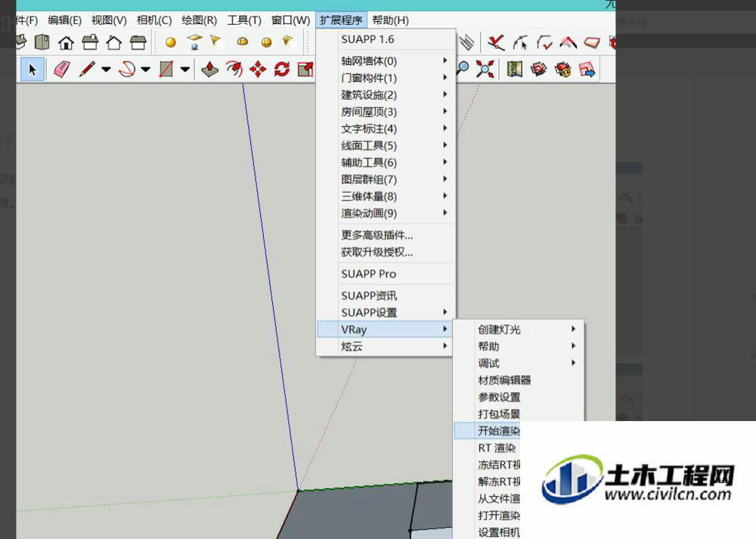
Task: Open the 工具(T) menu
Action: pyautogui.click(x=244, y=20)
